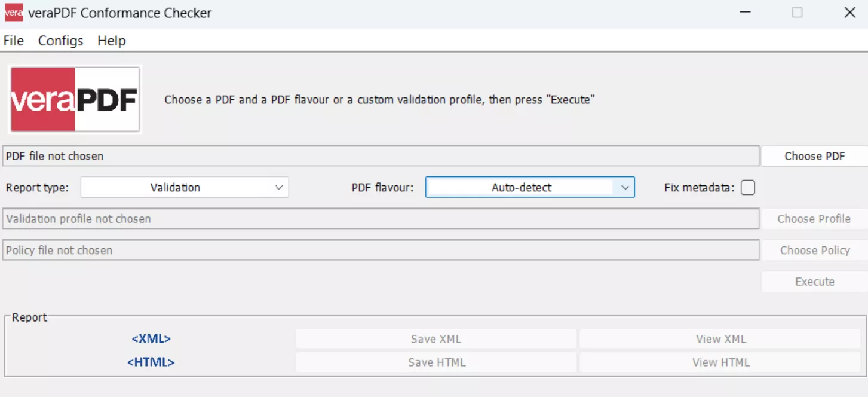Enable the Fix metadata checkbox
Viewport: 868px width, 397px height.
[747, 187]
